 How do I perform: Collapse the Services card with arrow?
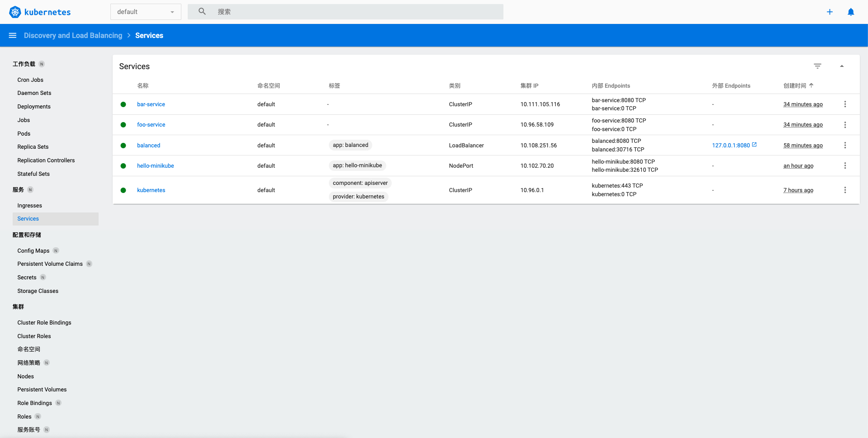(x=842, y=66)
